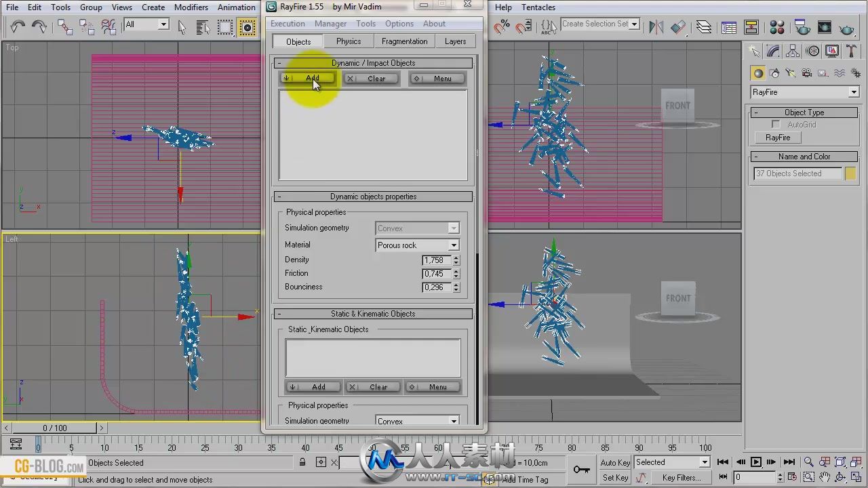Select the Space Warps waves icon
This screenshot has width=868, height=488.
(x=840, y=73)
